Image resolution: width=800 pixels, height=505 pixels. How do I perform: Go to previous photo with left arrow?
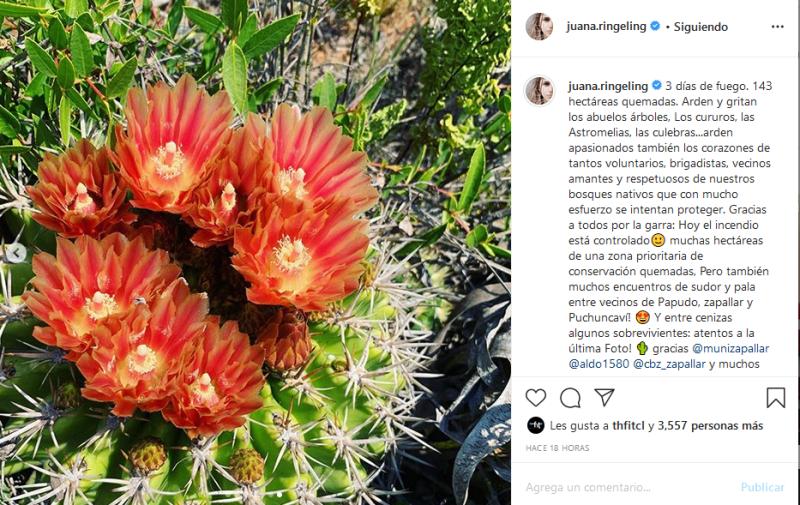pyautogui.click(x=16, y=253)
